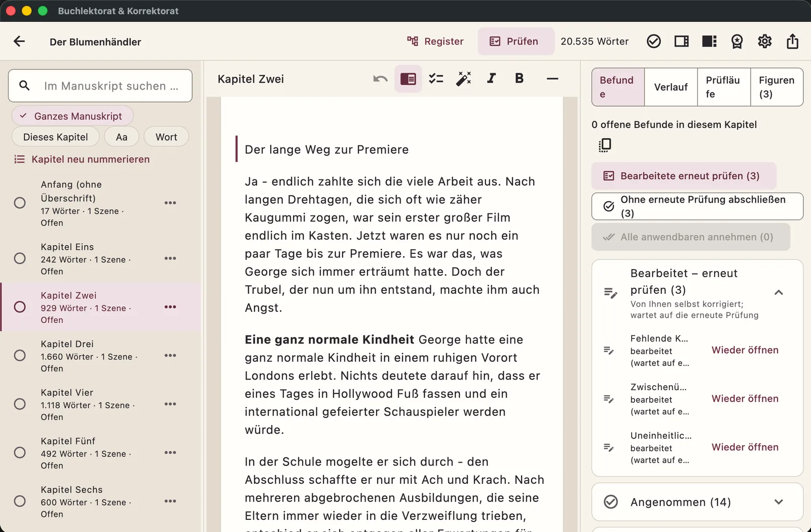The height and width of the screenshot is (532, 811).
Task: Toggle the reading panel icon
Action: (x=408, y=79)
